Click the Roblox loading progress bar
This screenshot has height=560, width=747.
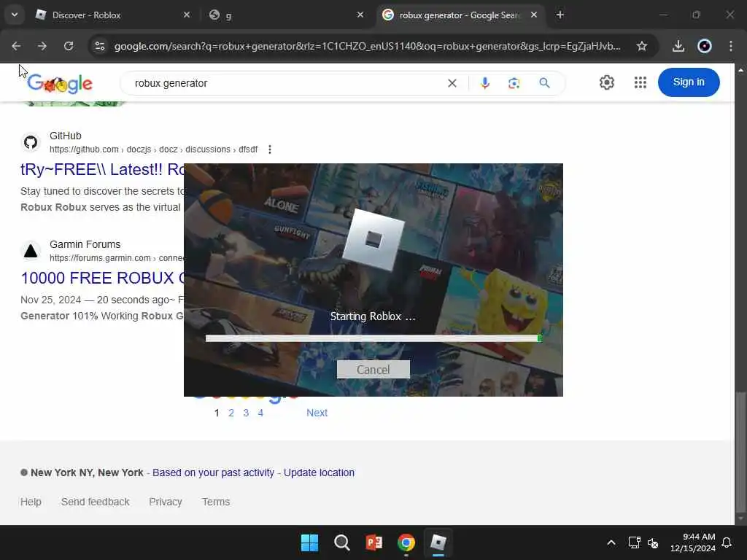click(373, 338)
